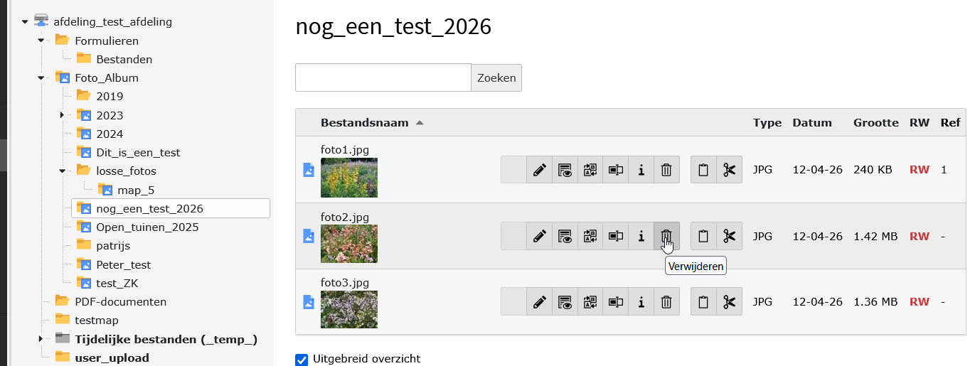Image resolution: width=980 pixels, height=366 pixels.
Task: Cut foto3.jpg with the scissors icon
Action: 729,302
